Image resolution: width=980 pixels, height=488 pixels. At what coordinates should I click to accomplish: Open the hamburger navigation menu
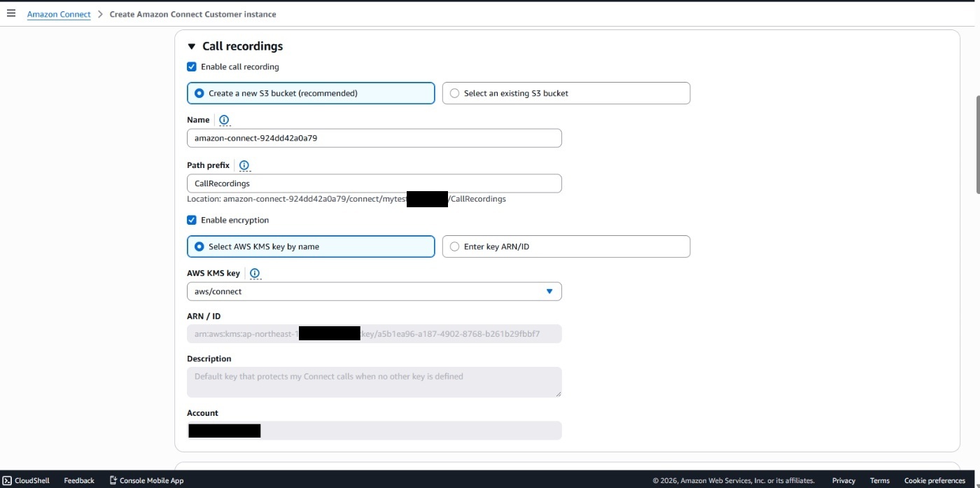(x=10, y=13)
